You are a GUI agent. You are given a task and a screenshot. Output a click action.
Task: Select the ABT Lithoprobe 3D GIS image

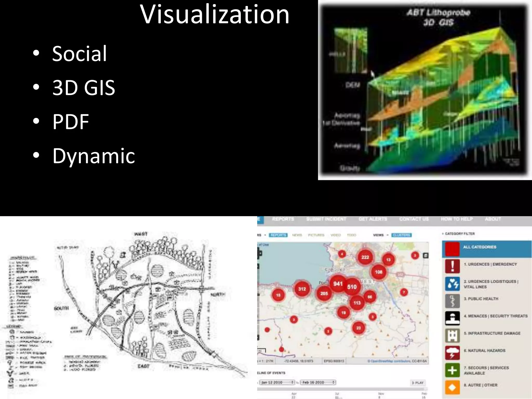425,90
